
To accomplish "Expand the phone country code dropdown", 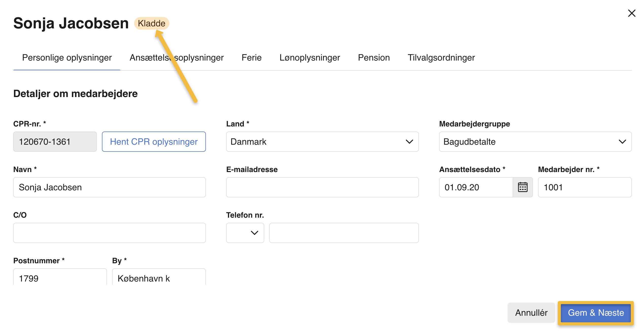I will (x=245, y=233).
